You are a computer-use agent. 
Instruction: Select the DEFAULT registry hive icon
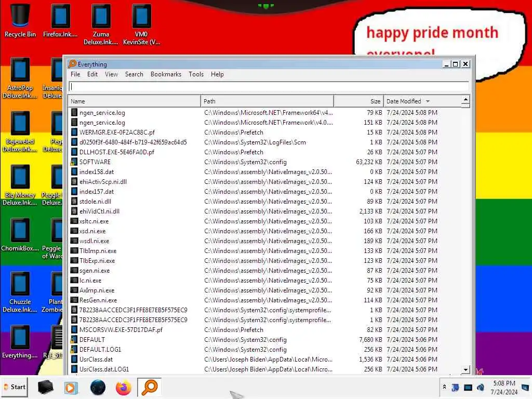pos(74,340)
